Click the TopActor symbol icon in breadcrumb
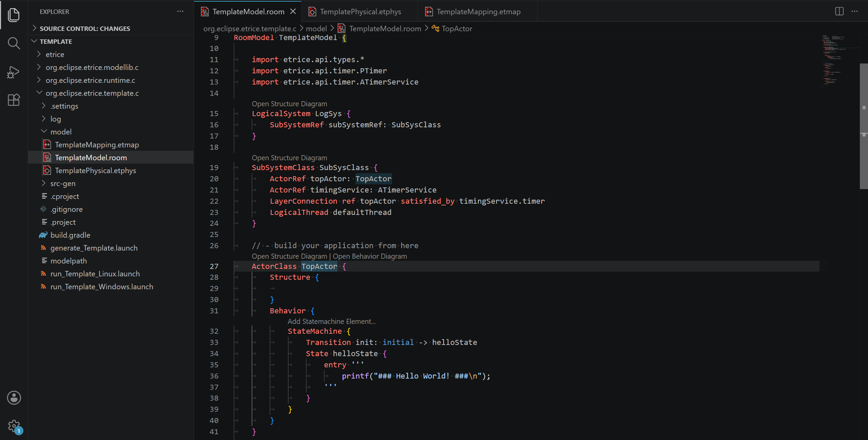868x440 pixels. [435, 29]
